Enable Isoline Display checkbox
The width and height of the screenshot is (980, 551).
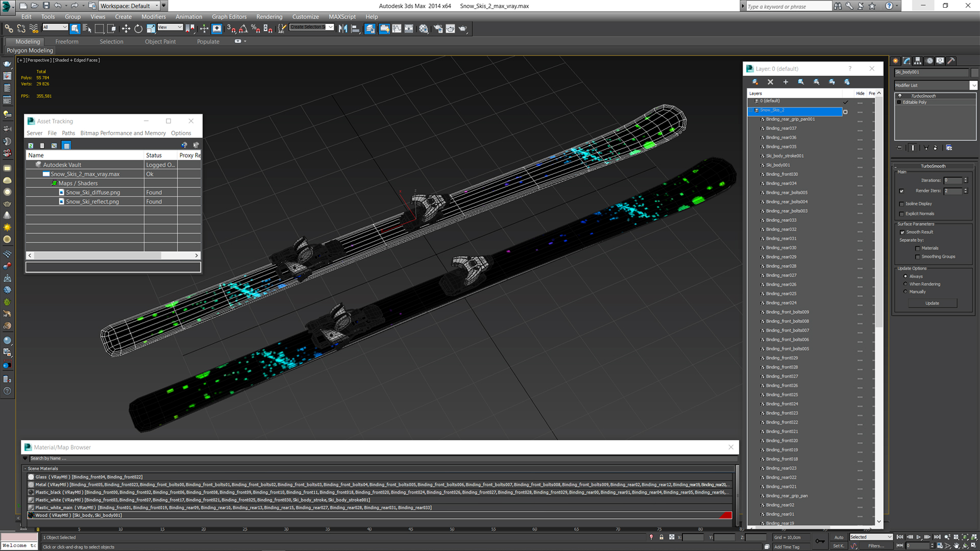(x=901, y=204)
